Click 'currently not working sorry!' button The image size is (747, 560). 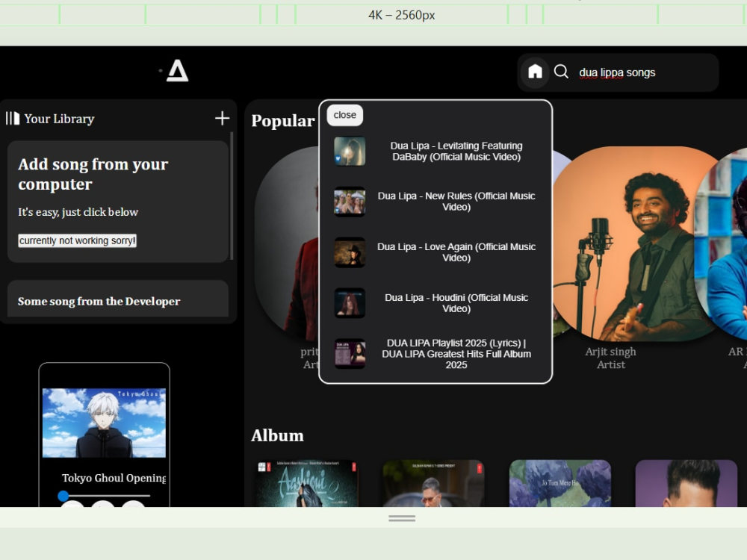click(77, 240)
